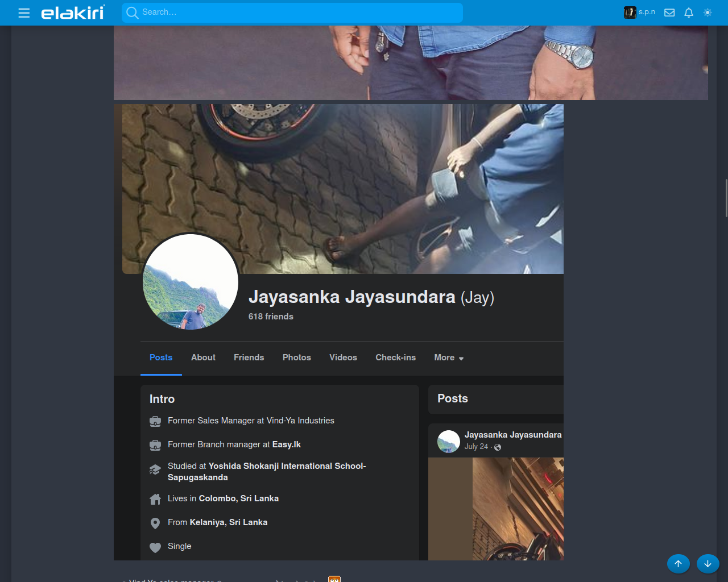Click the graduation cap school icon
Screen dimensions: 728x582
[155, 469]
